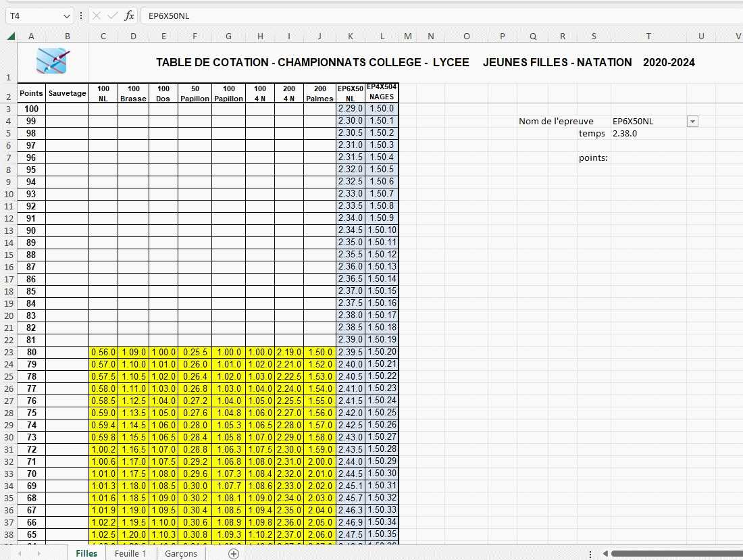The height and width of the screenshot is (560, 743).
Task: Click the '50 Papillon' header cell
Action: [x=195, y=93]
